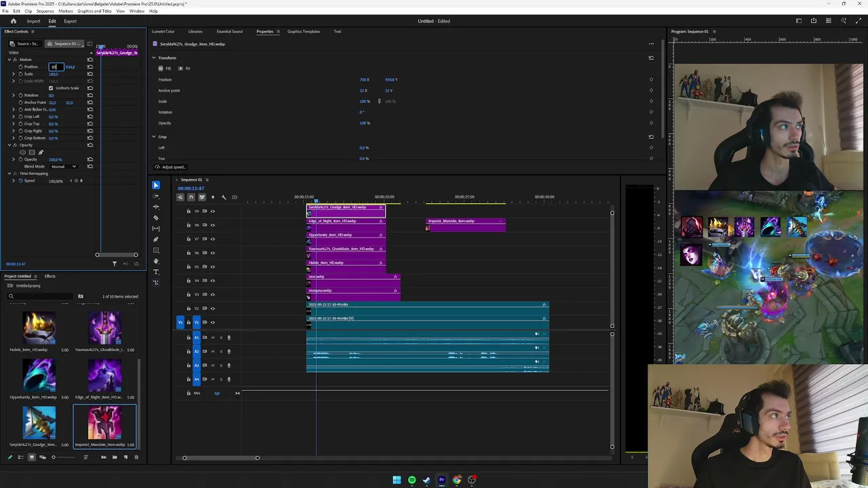Collapse the Crop section in Properties

click(x=154, y=137)
